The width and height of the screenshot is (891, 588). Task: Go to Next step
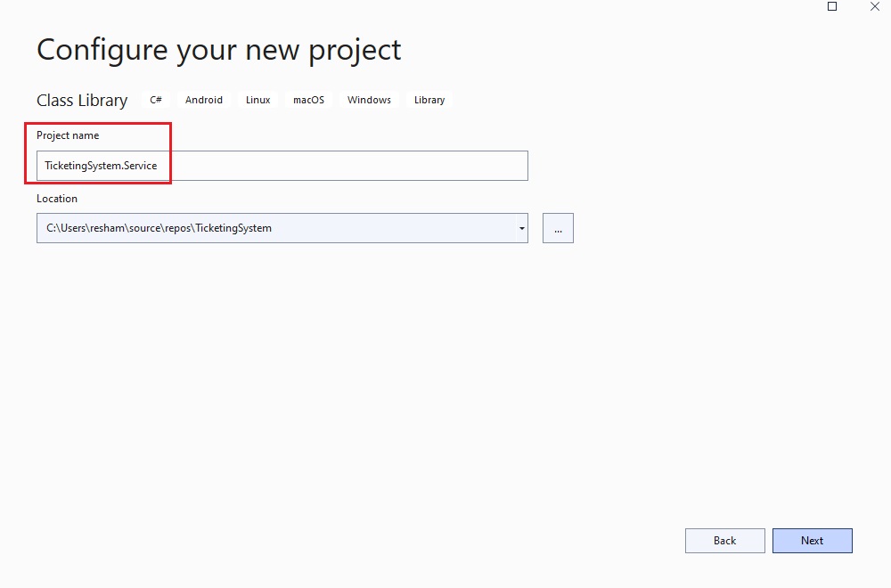pos(812,541)
